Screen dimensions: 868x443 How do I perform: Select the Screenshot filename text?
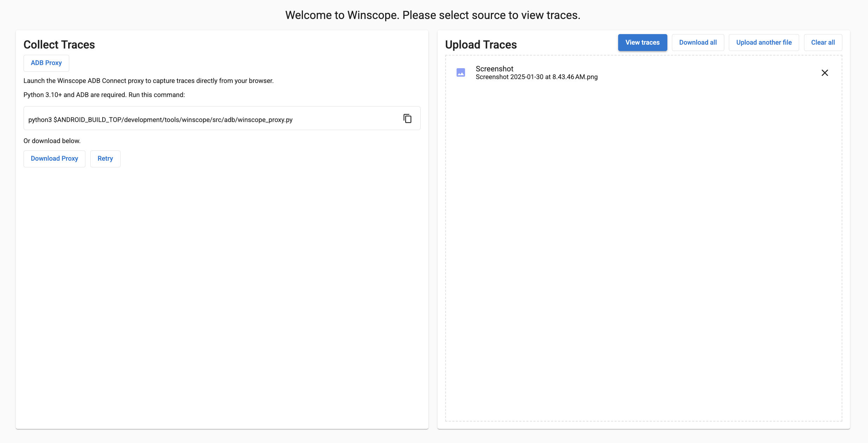pos(537,77)
